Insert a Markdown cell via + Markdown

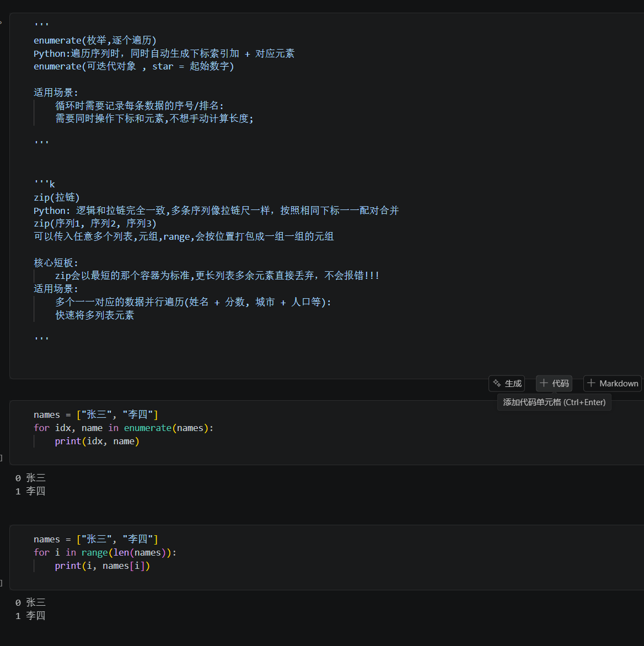(613, 384)
